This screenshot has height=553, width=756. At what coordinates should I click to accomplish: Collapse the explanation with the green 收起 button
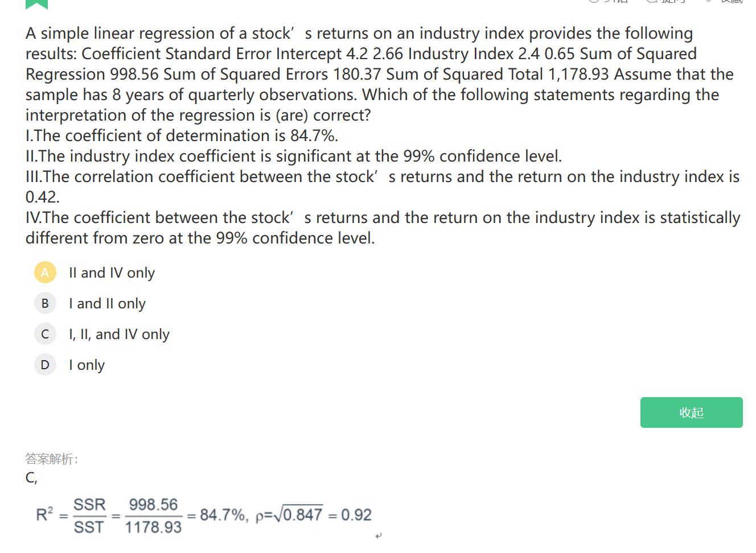click(691, 412)
